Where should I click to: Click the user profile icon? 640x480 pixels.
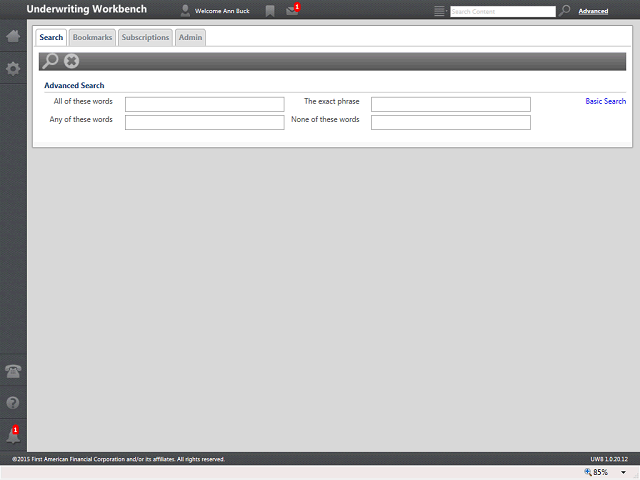tap(185, 11)
